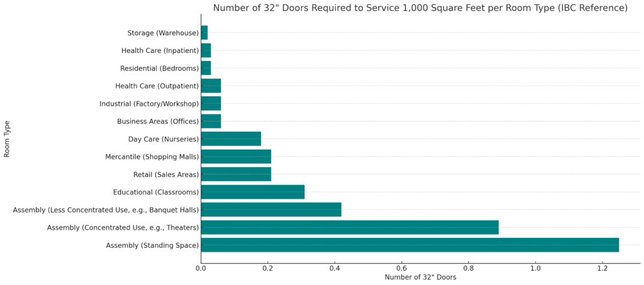Click the 1.2 x-axis tick label

coord(602,269)
